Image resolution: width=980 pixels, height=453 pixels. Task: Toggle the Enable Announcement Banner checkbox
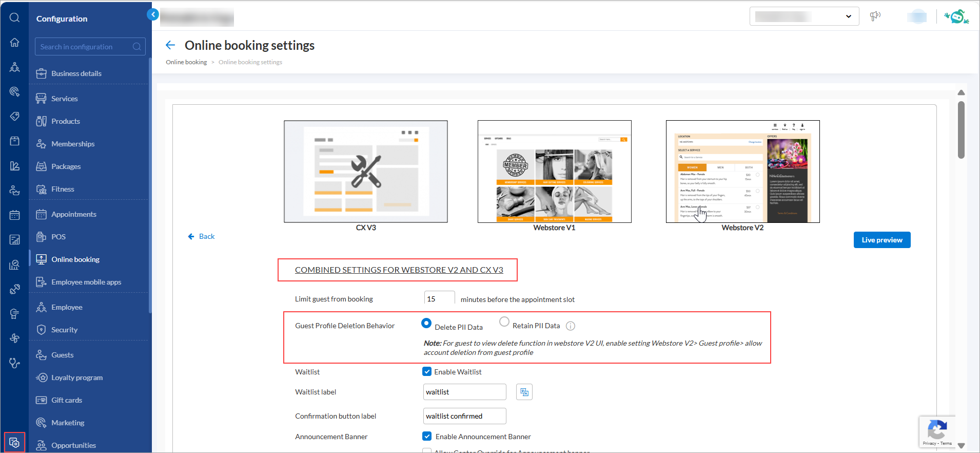point(427,436)
